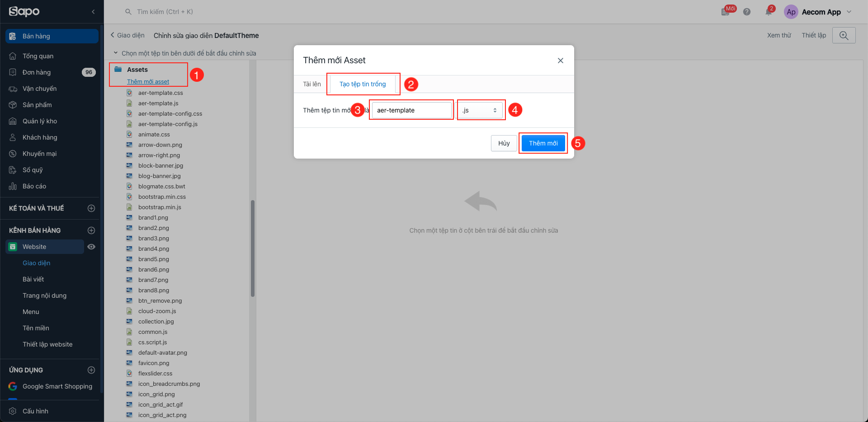Click the aer-template filename input
Viewport: 868px width, 422px height.
coord(411,110)
